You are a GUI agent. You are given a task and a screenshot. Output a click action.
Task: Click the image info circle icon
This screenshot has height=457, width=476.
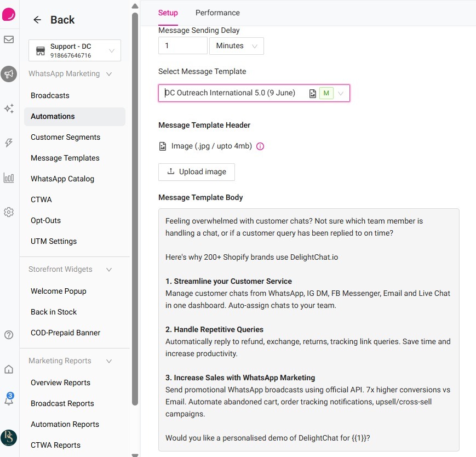(x=260, y=146)
